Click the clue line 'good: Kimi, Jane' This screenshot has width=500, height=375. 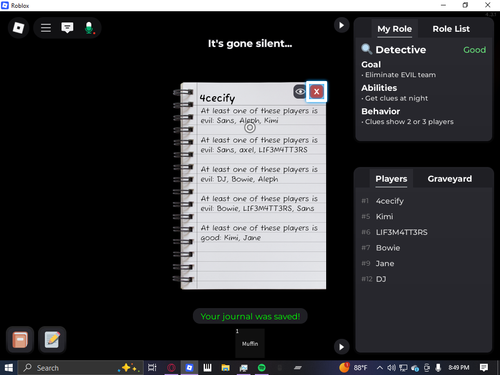point(231,238)
